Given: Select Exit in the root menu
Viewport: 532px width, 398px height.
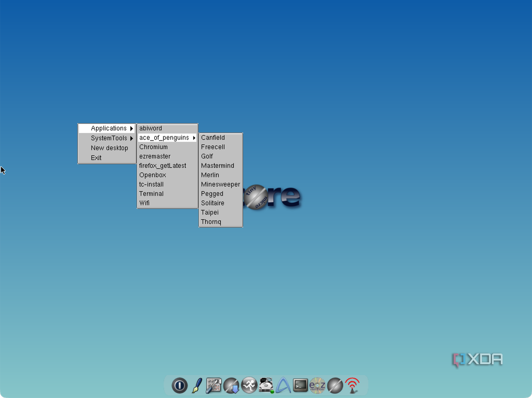Looking at the screenshot, I should point(107,158).
